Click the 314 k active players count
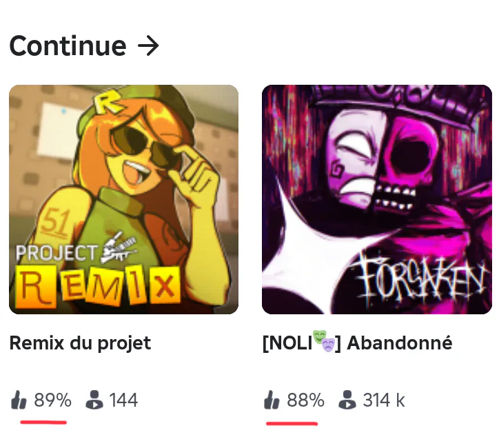This screenshot has height=448, width=499. click(x=384, y=400)
